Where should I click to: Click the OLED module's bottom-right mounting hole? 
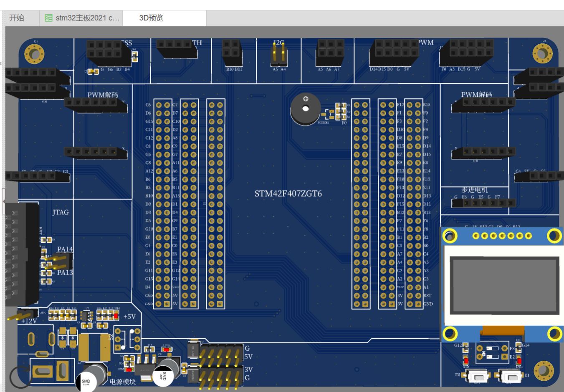click(x=554, y=334)
